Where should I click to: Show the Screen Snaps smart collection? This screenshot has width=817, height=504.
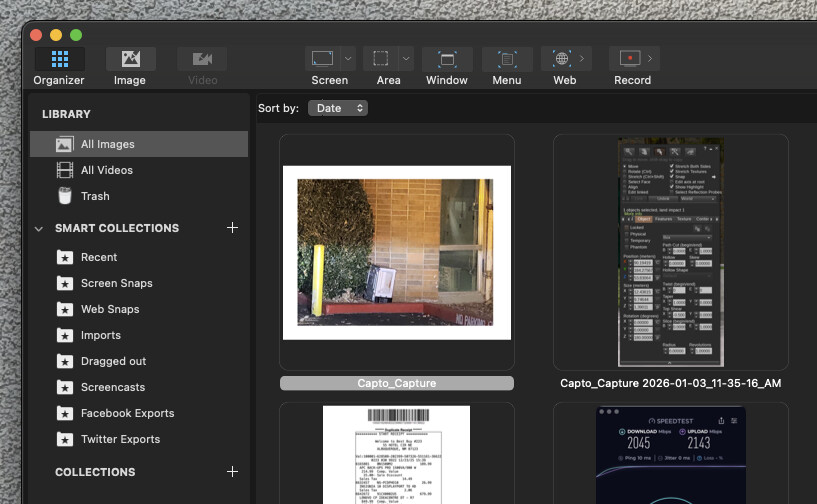[116, 283]
